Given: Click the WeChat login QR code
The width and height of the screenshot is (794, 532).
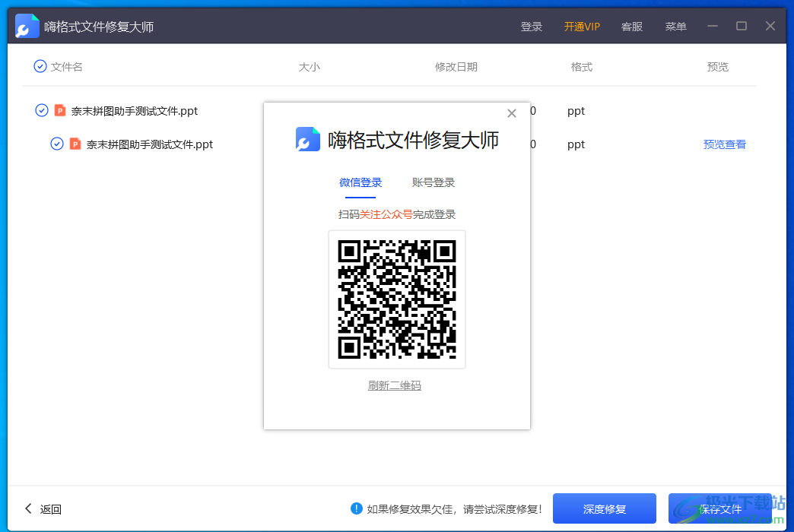Looking at the screenshot, I should [397, 299].
